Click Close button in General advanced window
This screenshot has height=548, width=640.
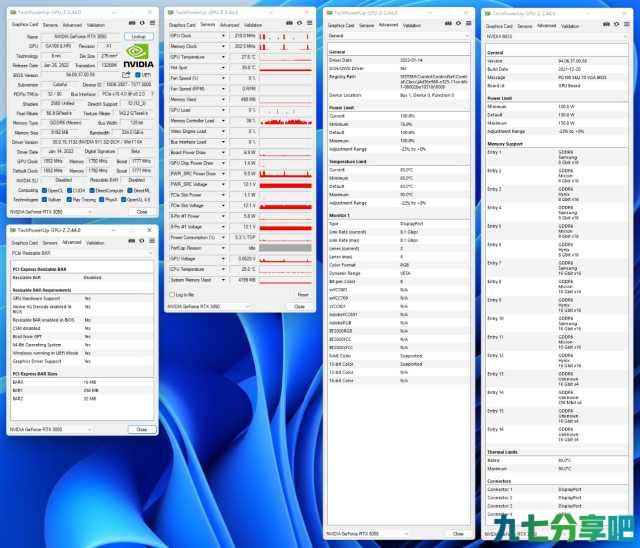458,534
